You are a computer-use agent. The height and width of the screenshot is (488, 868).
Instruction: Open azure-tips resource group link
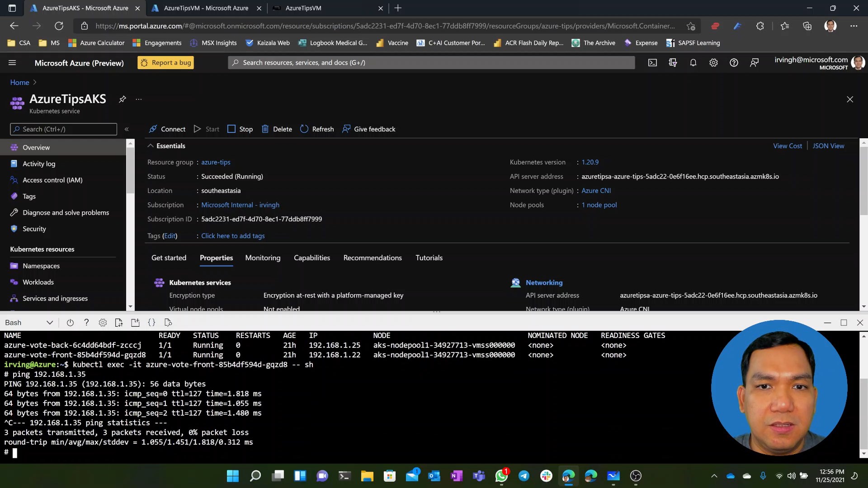point(216,162)
